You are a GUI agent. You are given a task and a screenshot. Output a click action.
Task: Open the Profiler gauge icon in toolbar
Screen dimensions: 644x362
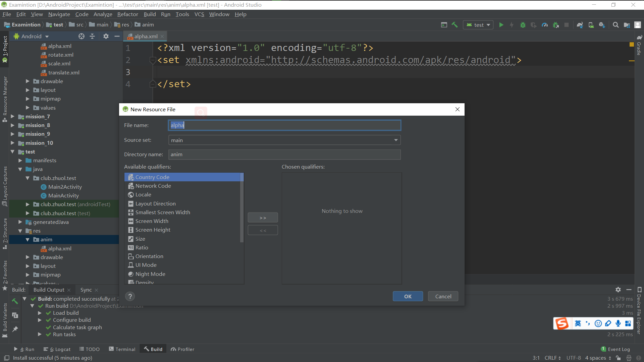tap(545, 25)
